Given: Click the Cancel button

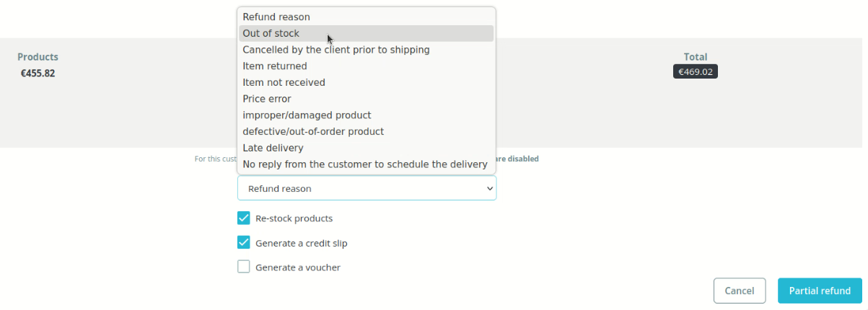Looking at the screenshot, I should tap(739, 291).
